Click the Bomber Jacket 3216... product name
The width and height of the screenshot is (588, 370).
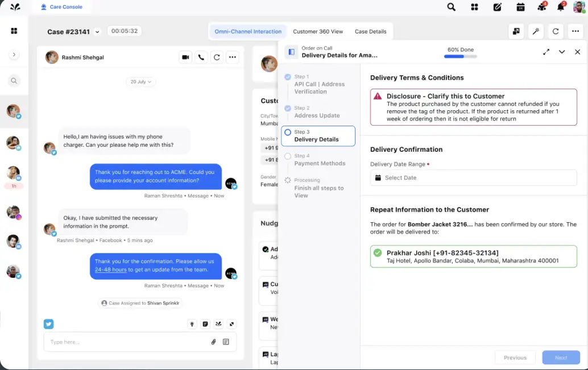(440, 224)
